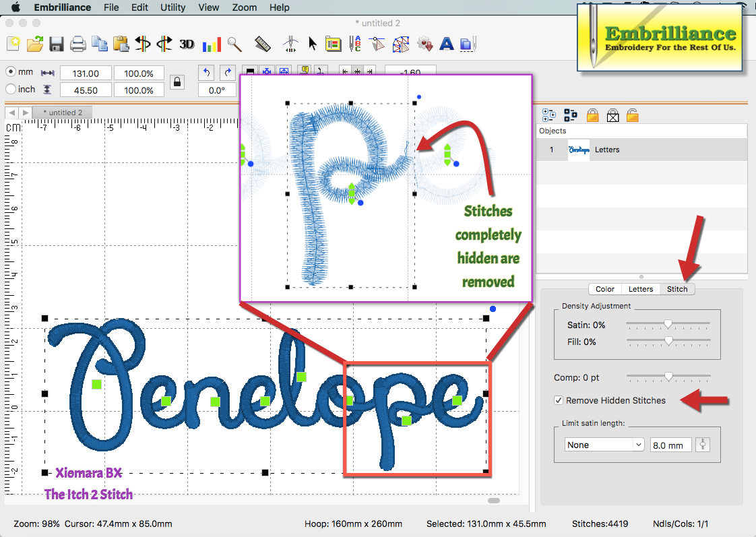
Task: Select the untitled 2 document tab
Action: click(63, 113)
